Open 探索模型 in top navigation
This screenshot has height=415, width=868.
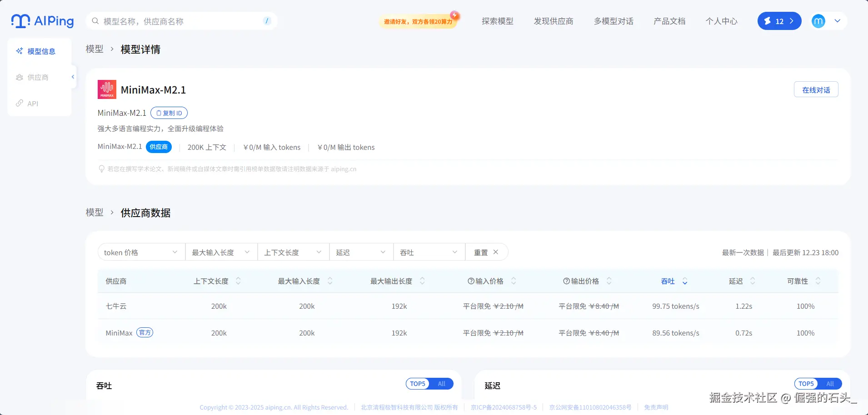click(498, 21)
